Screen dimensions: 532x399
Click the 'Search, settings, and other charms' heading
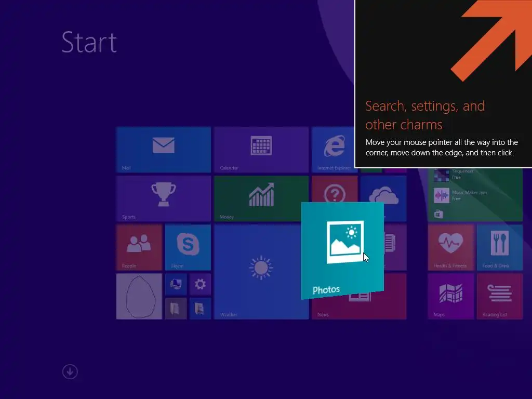[x=425, y=115]
